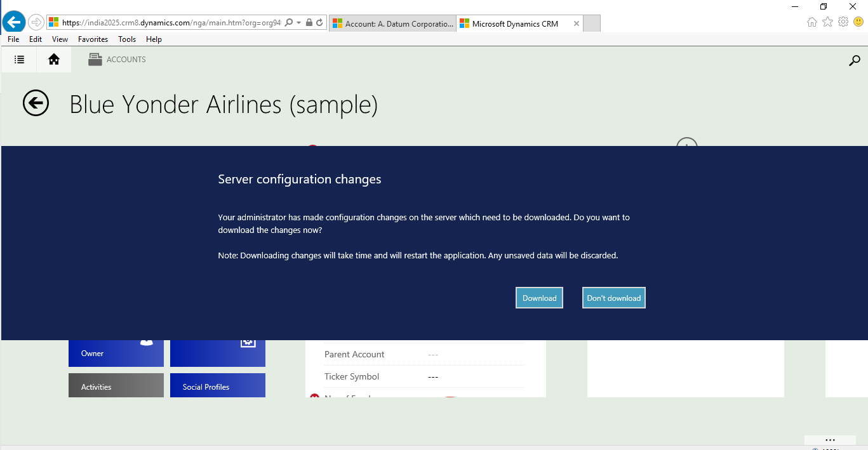This screenshot has height=450, width=868.
Task: Open the Favorites menu
Action: point(93,39)
